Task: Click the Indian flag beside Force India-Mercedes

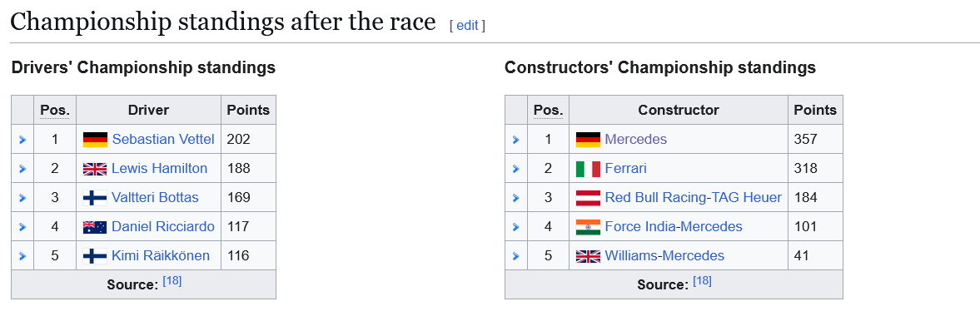Action: (588, 227)
